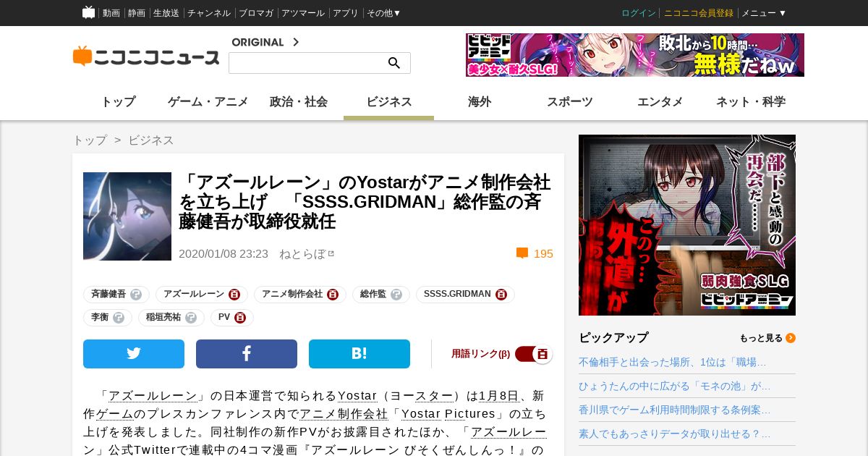This screenshot has width=868, height=456.
Task: Toggle the 用語リンク switch
Action: (x=534, y=354)
